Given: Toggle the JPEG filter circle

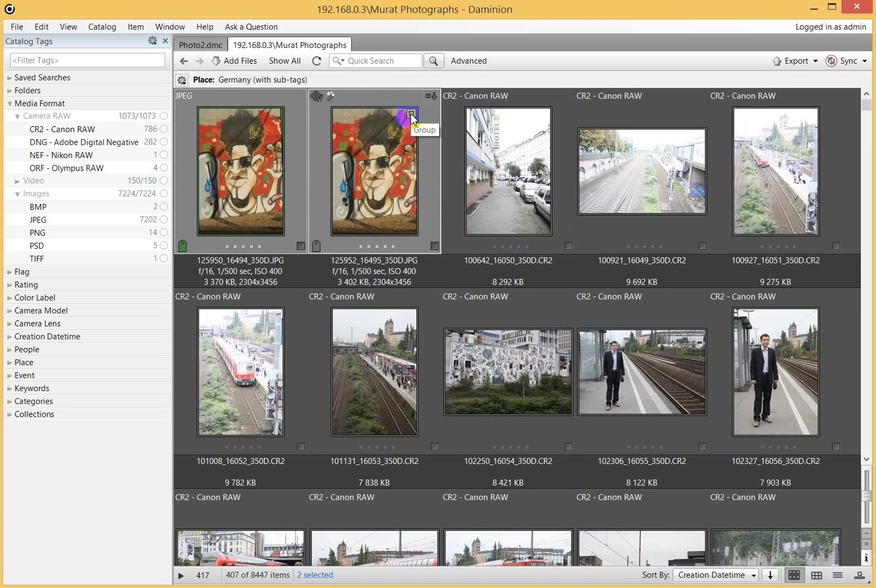Looking at the screenshot, I should [164, 219].
